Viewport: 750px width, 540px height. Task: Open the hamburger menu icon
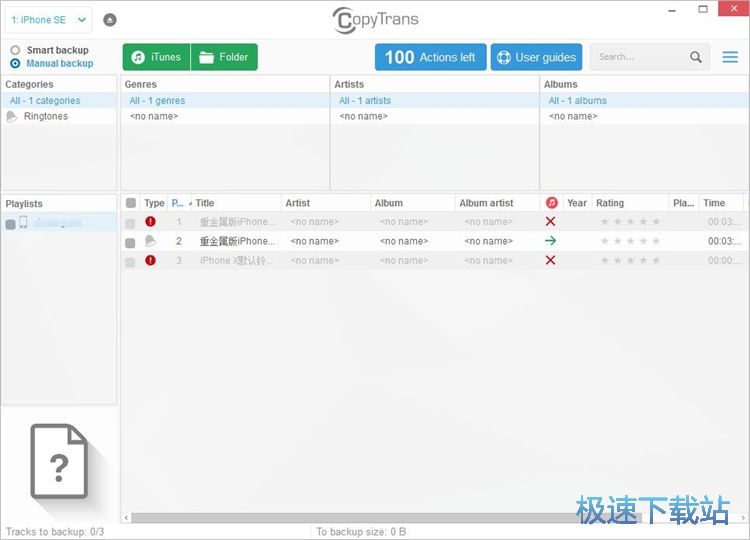point(730,57)
